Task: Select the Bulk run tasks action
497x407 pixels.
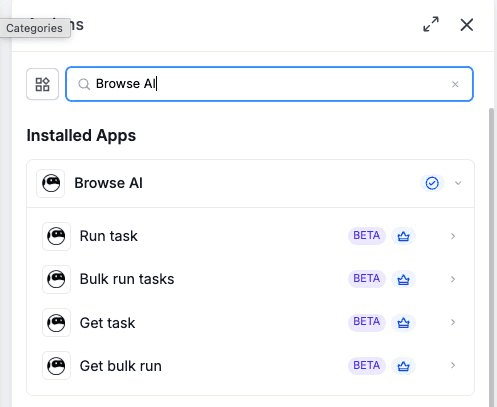Action: point(250,279)
